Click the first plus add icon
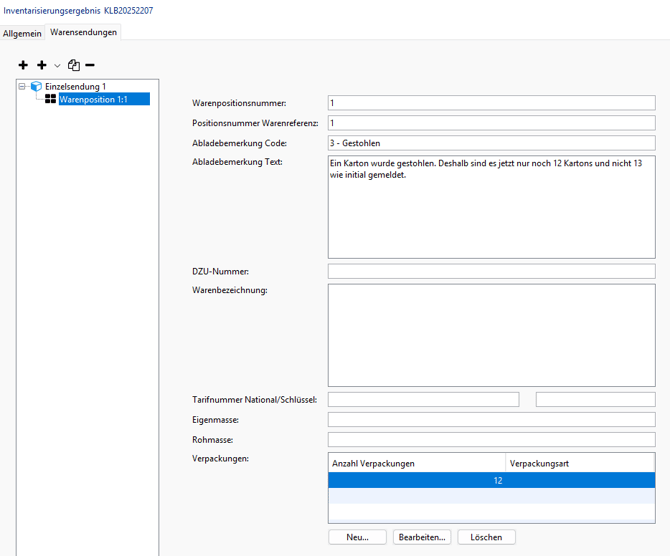This screenshot has height=556, width=670. coord(23,65)
